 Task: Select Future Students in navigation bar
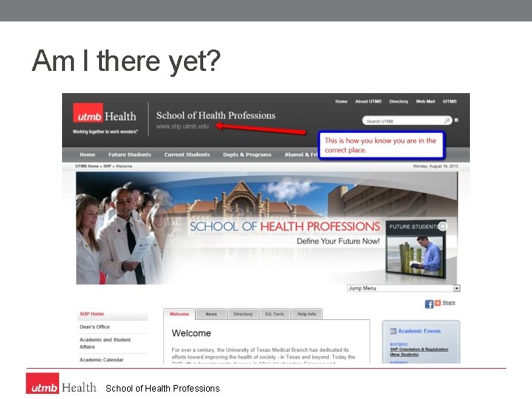pyautogui.click(x=129, y=154)
